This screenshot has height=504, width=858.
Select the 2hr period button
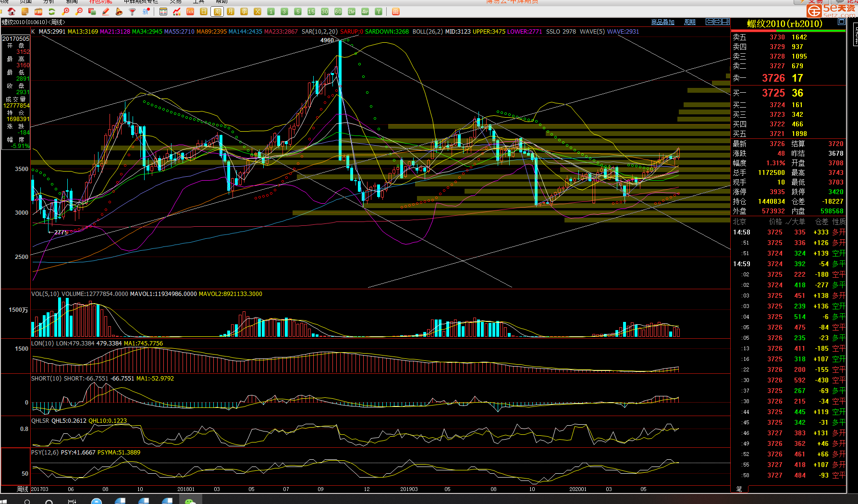point(352,12)
